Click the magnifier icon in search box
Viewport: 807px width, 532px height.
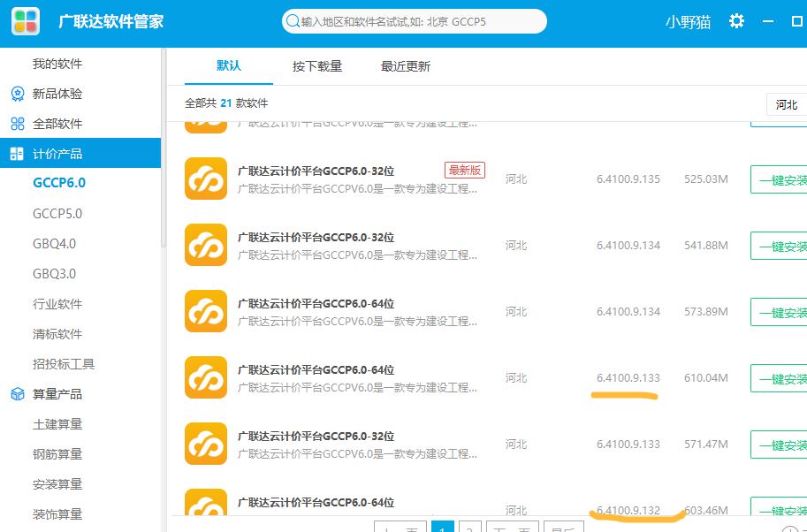coord(293,21)
